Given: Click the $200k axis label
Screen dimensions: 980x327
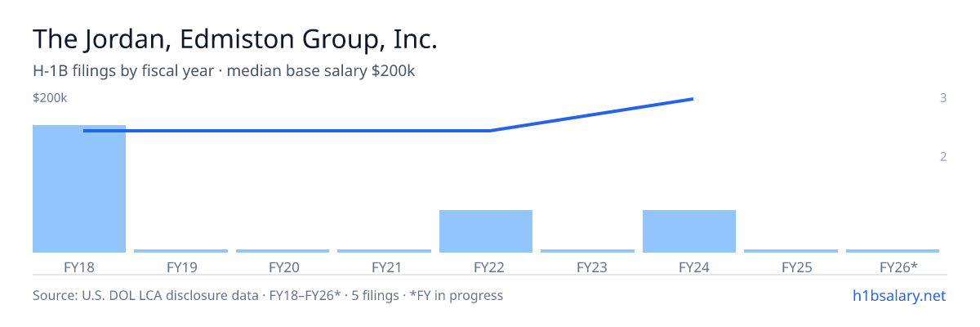Looking at the screenshot, I should pos(50,98).
